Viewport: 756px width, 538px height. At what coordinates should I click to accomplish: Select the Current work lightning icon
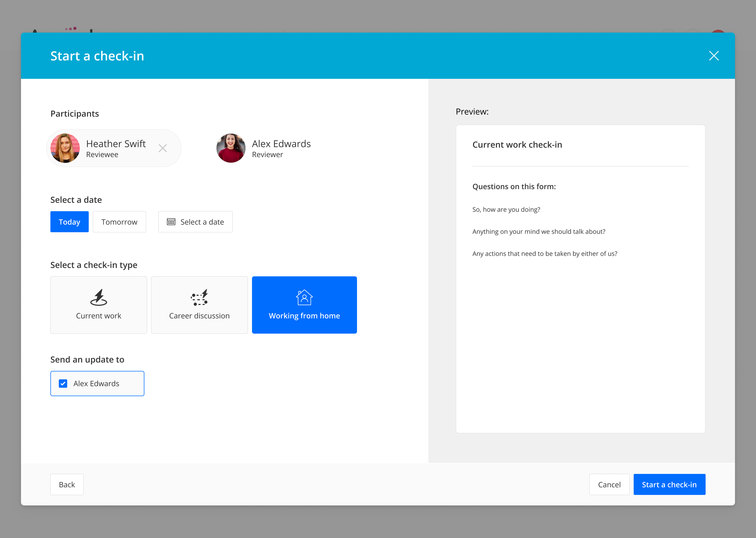[x=98, y=297]
